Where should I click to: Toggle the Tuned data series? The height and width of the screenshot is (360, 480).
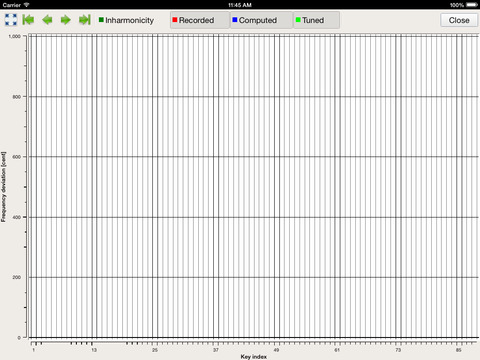coord(316,20)
